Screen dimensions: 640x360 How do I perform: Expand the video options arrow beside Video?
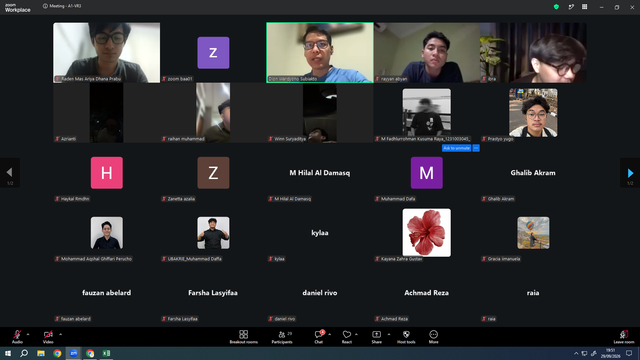pyautogui.click(x=60, y=334)
